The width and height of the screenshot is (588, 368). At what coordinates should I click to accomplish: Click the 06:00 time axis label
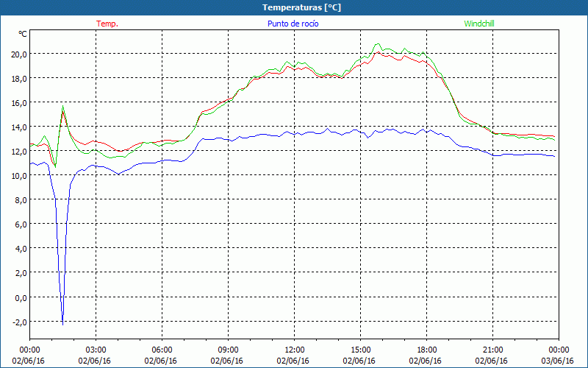(162, 350)
